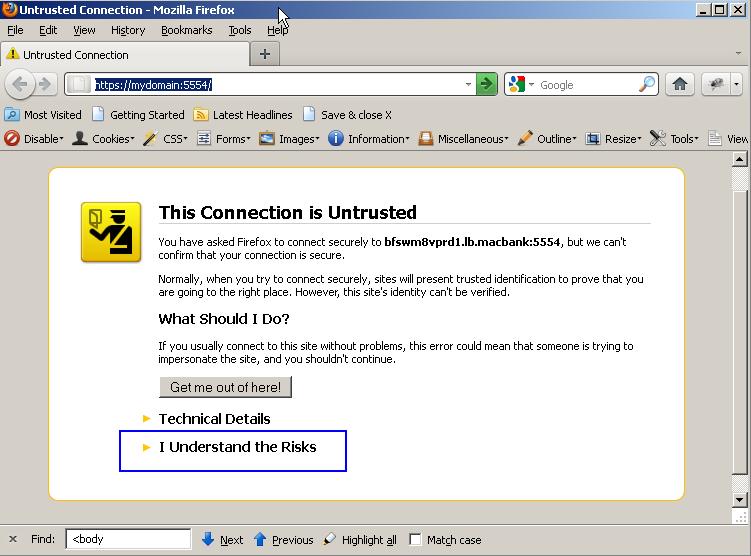Click the green Go arrow in the address bar
Screen dimensions: 751x556
tap(486, 84)
